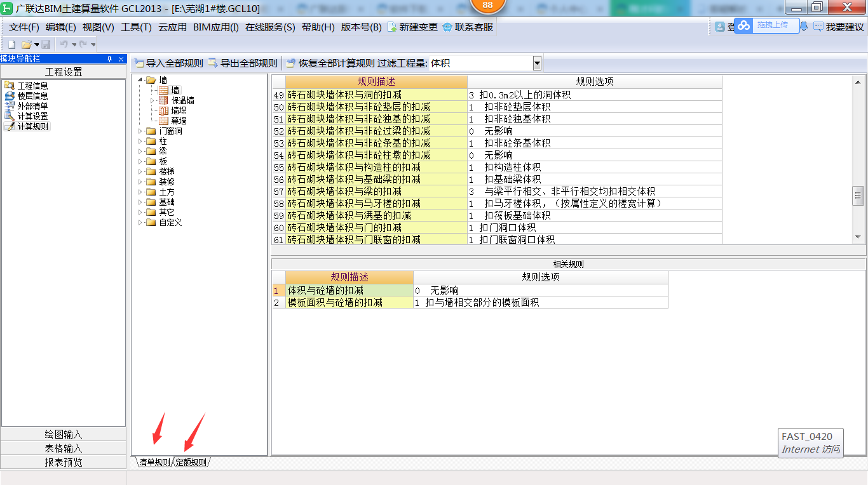The width and height of the screenshot is (868, 485).
Task: Open the redo history dropdown arrow
Action: [93, 44]
